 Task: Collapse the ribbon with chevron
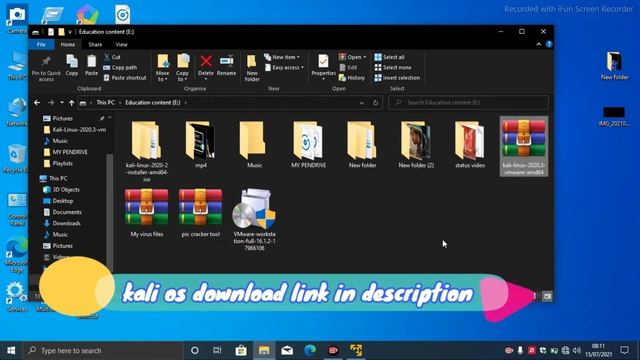pos(538,44)
